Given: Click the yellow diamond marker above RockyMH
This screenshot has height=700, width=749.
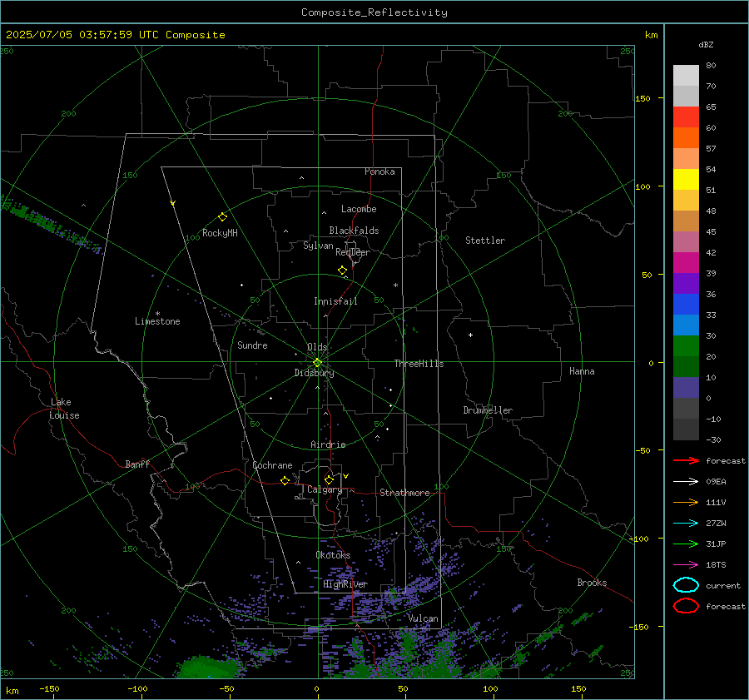Looking at the screenshot, I should [x=222, y=217].
